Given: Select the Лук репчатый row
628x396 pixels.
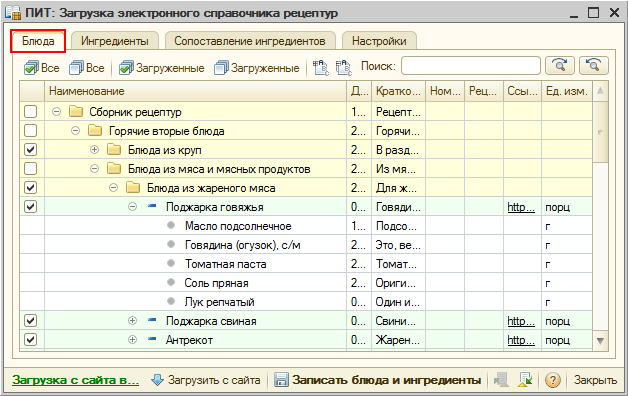Looking at the screenshot, I should coord(306,302).
